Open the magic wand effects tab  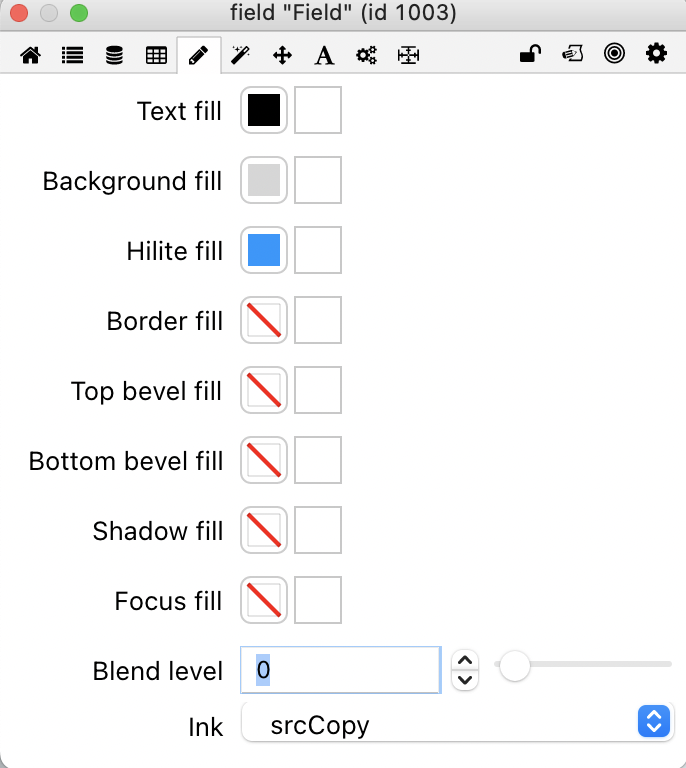coord(240,56)
